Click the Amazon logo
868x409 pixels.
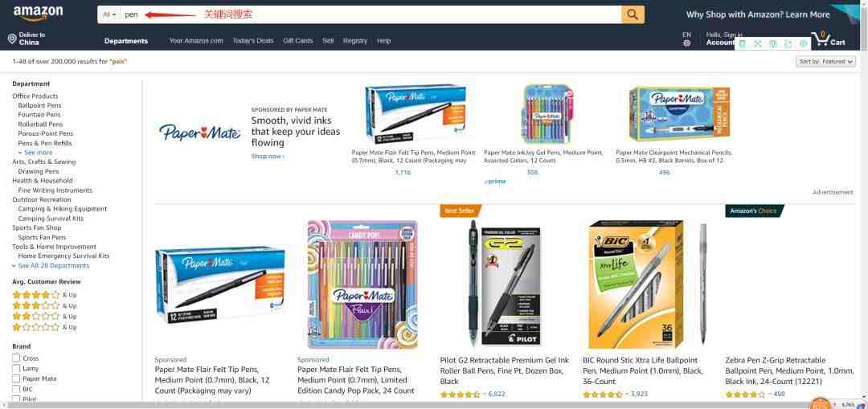(38, 13)
